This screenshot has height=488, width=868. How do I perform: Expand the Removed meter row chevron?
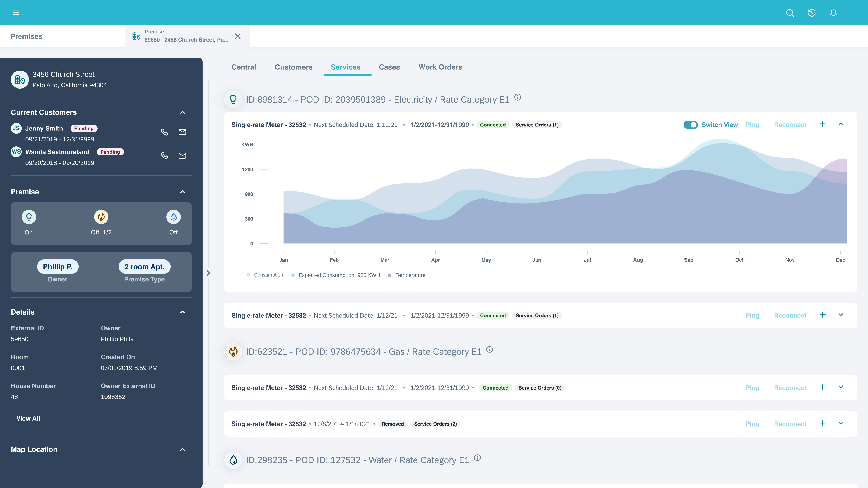pos(840,423)
